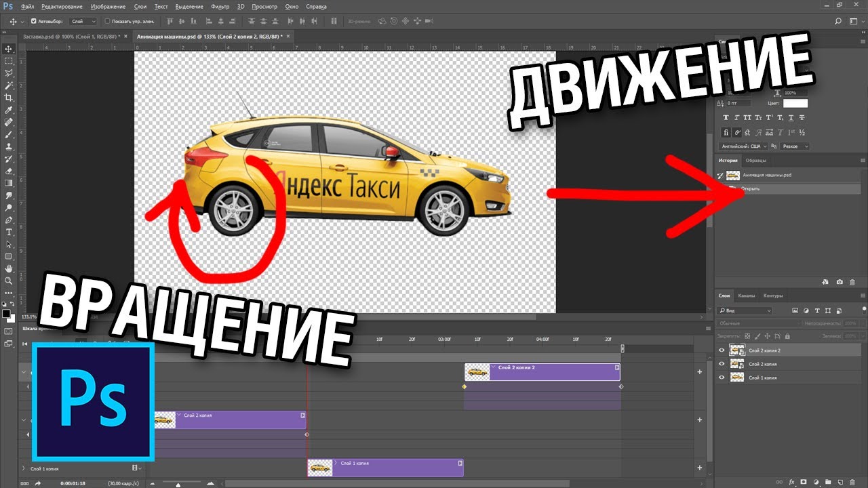Open the Layers panel flyout menu
This screenshot has width=868, height=488.
click(x=863, y=296)
